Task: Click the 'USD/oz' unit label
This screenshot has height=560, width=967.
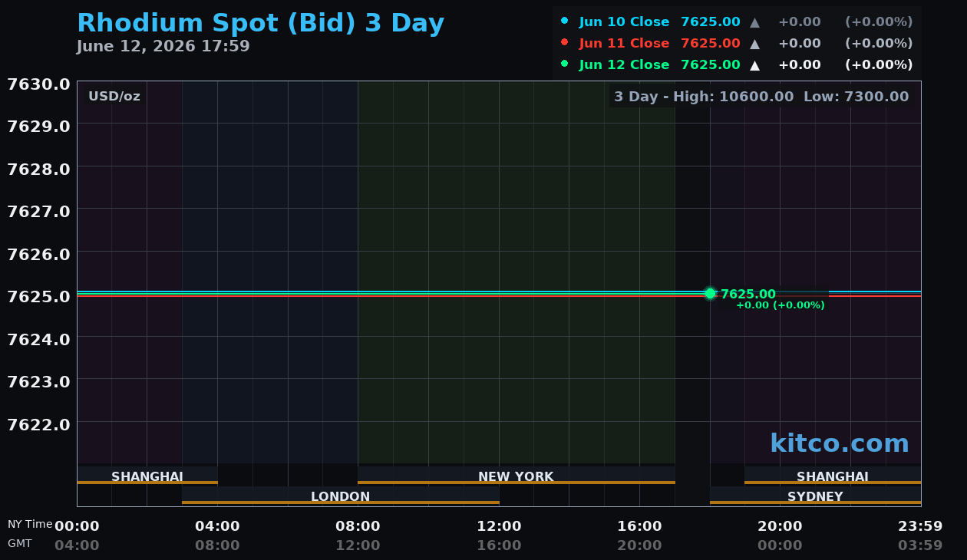Action: pos(114,97)
